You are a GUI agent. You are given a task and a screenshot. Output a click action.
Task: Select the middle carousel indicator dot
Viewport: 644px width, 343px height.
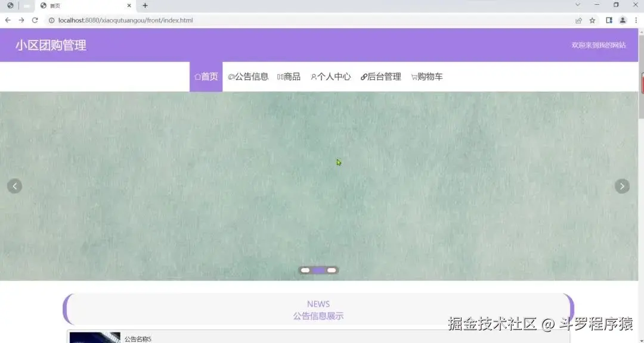(x=318, y=270)
